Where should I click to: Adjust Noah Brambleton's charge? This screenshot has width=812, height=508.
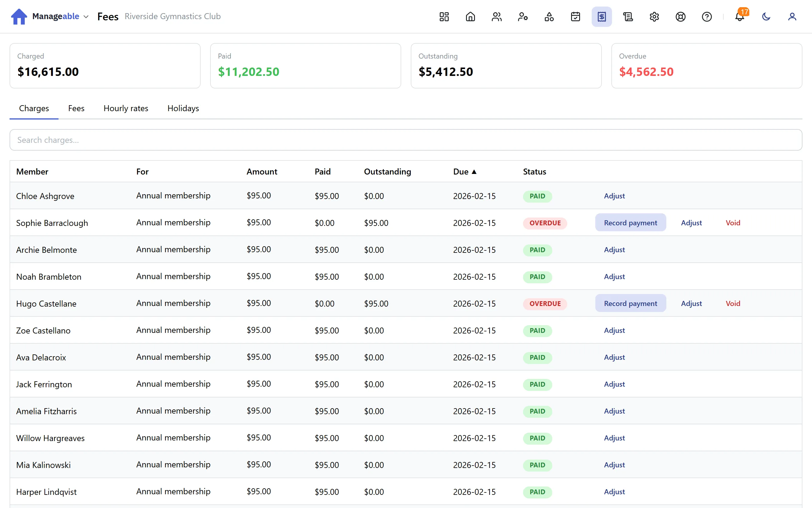614,276
